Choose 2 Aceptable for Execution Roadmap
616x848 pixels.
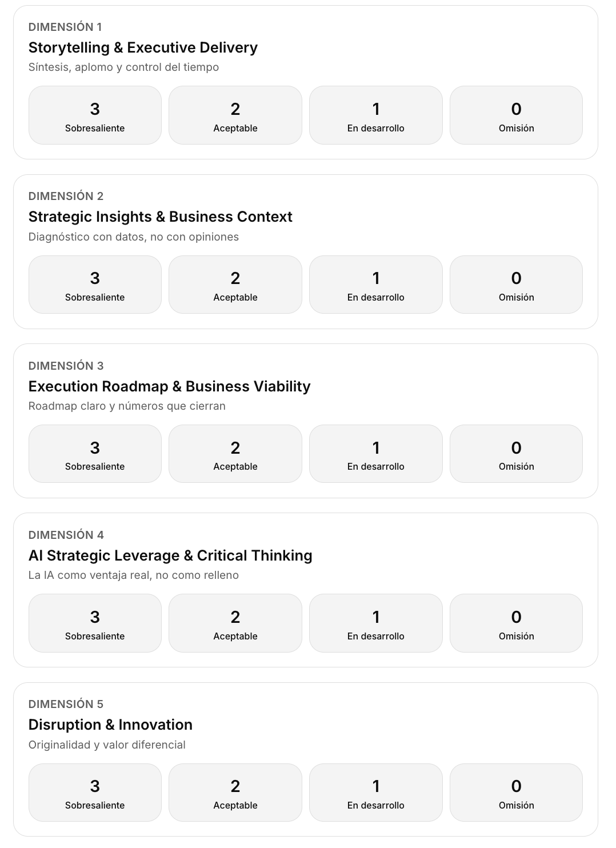235,454
